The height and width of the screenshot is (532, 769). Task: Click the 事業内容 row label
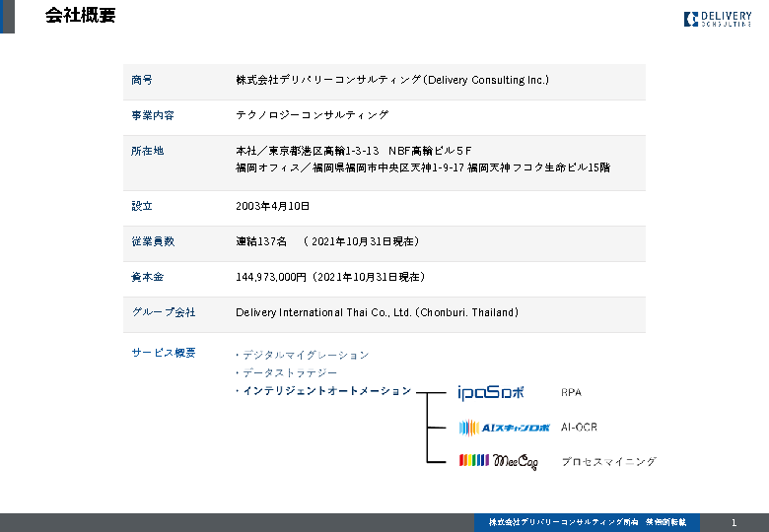pos(153,115)
